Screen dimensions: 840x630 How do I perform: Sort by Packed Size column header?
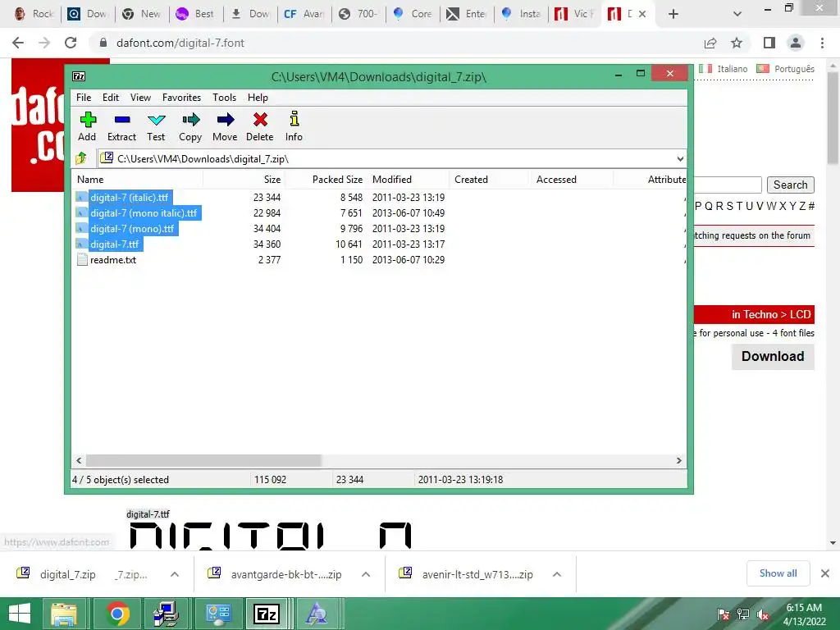(326, 180)
